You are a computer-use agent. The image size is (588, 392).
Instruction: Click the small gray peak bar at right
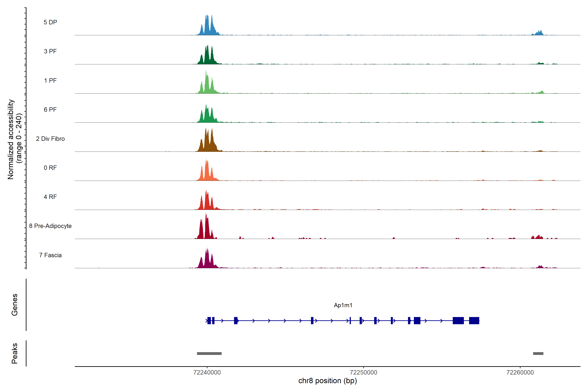click(538, 353)
